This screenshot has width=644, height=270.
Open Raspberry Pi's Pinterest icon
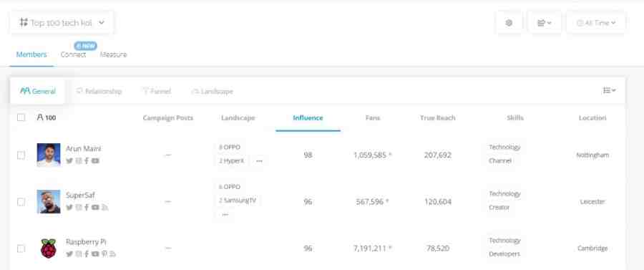click(104, 254)
